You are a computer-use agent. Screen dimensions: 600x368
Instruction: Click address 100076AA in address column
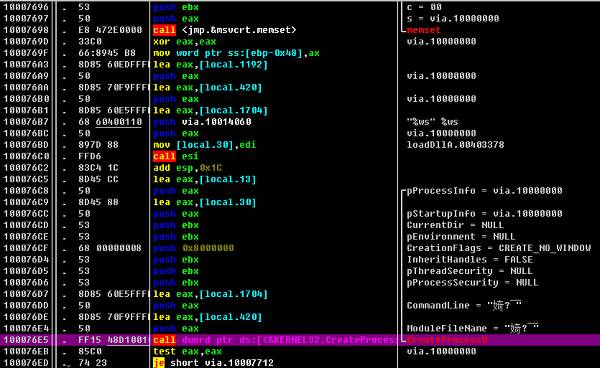26,87
